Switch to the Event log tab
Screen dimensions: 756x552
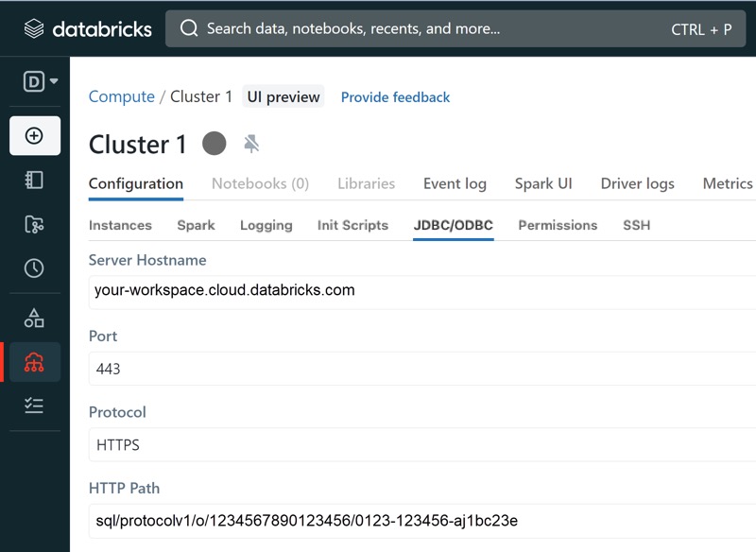[455, 183]
